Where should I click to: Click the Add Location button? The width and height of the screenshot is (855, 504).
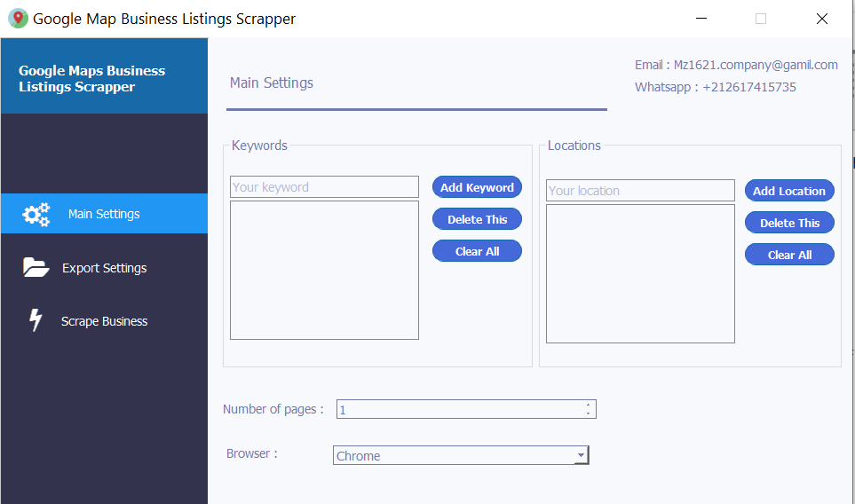[x=789, y=191]
